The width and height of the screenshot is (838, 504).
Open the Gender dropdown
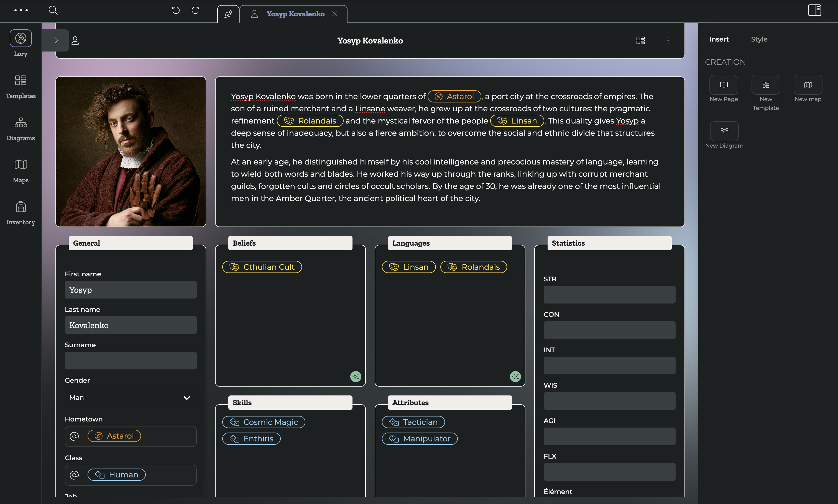pos(131,397)
